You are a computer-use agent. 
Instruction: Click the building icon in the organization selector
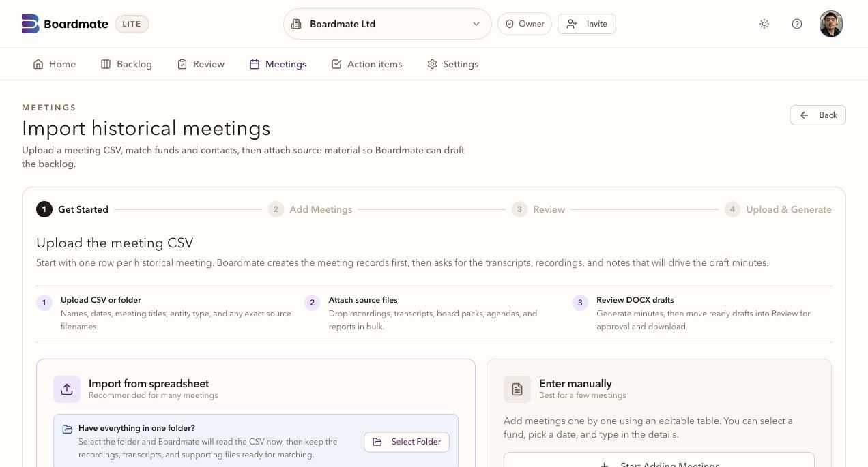pos(296,24)
